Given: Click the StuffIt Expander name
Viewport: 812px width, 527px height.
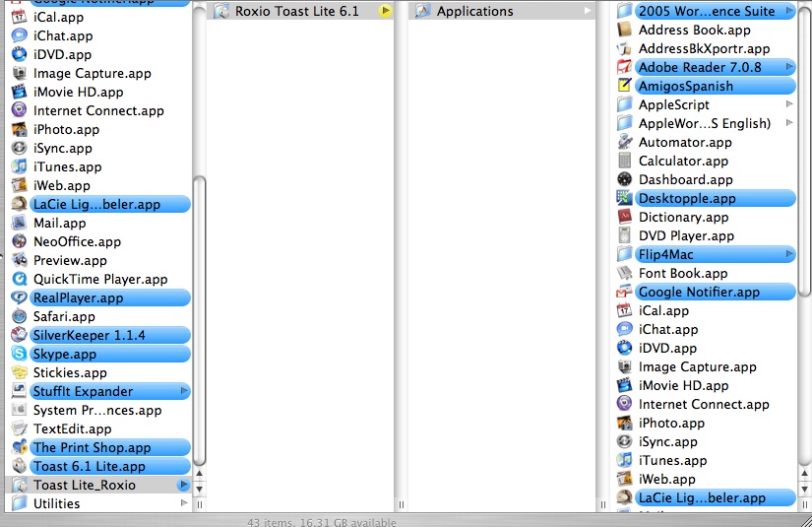Looking at the screenshot, I should (x=83, y=391).
